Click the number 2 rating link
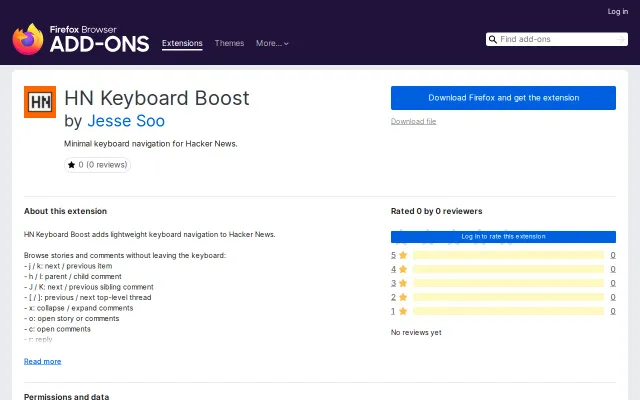Image resolution: width=640 pixels, height=400 pixels. click(x=393, y=297)
